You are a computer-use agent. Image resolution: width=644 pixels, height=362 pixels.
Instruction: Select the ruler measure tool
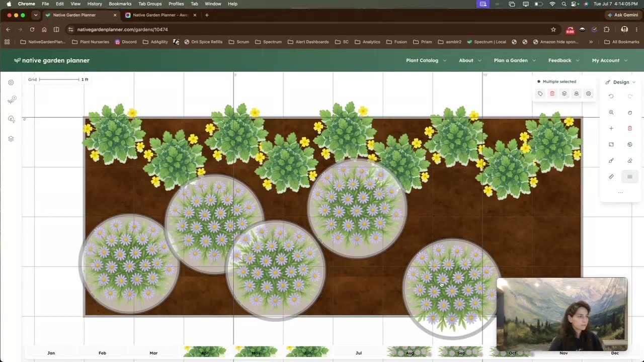(611, 177)
